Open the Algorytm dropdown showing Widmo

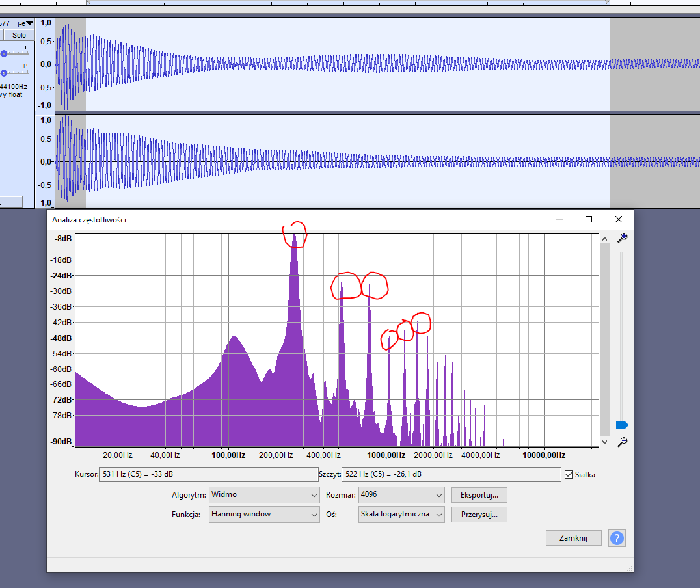(x=264, y=495)
